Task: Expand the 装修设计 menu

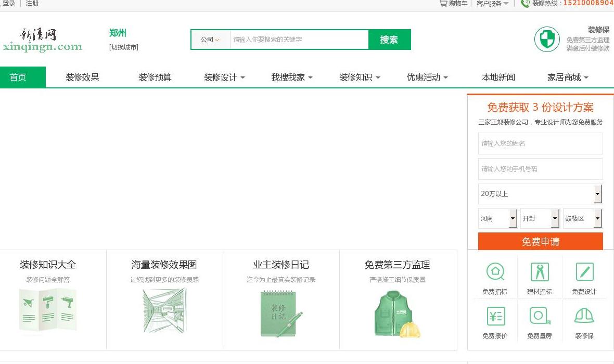Action: click(x=224, y=77)
